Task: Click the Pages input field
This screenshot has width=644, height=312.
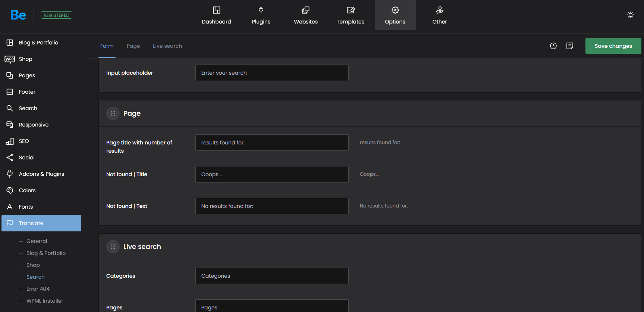Action: click(272, 306)
